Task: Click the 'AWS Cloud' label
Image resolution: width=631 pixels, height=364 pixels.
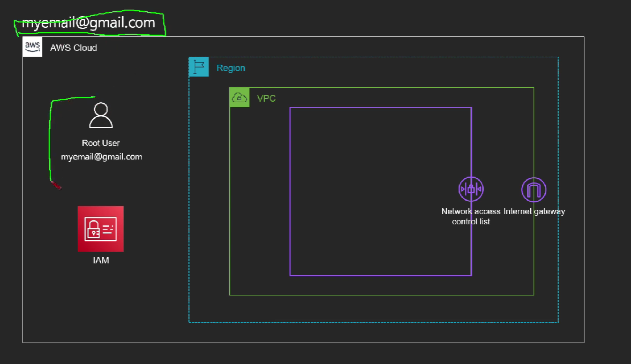Action: coord(73,48)
